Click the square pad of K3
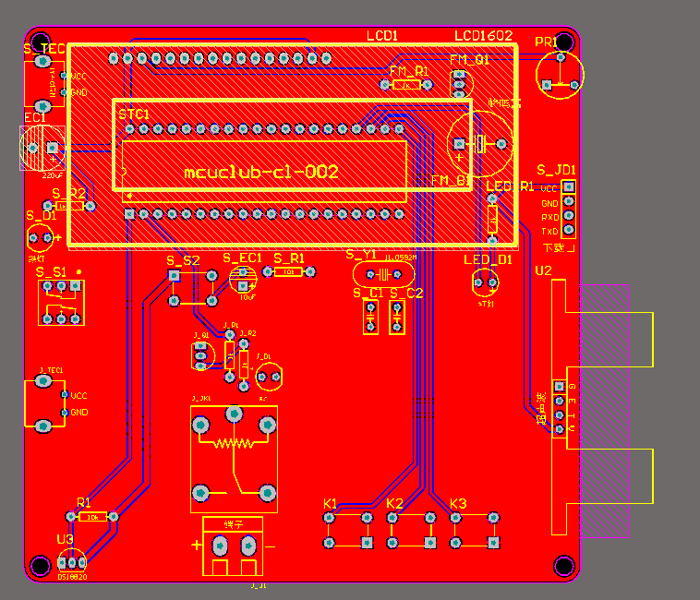700x600 pixels. [493, 543]
